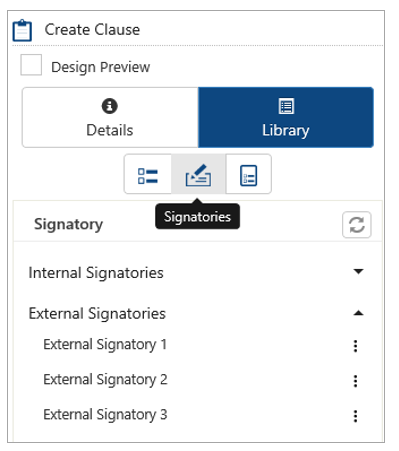Click the Create Clause clipboard icon
The image size is (399, 451).
22,30
